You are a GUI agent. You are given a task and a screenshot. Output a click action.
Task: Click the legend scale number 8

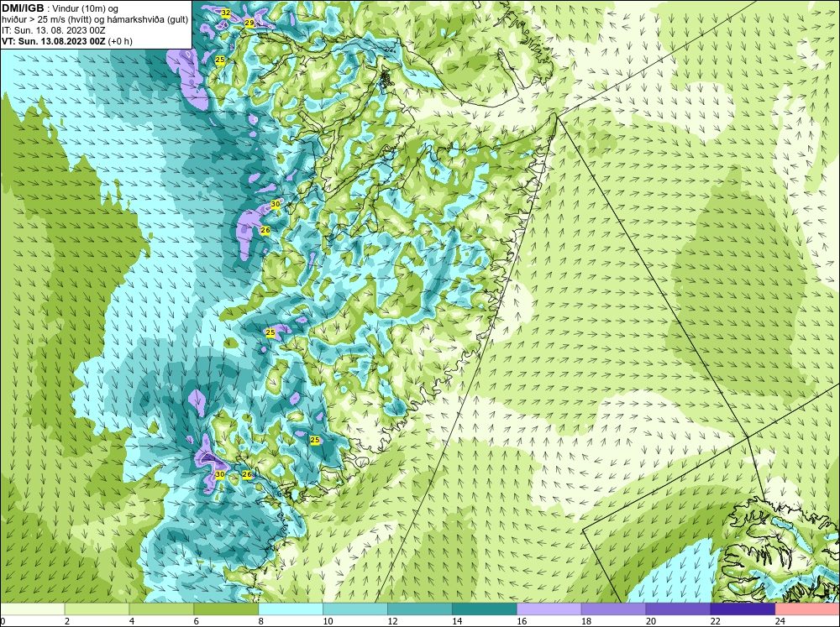[261, 621]
